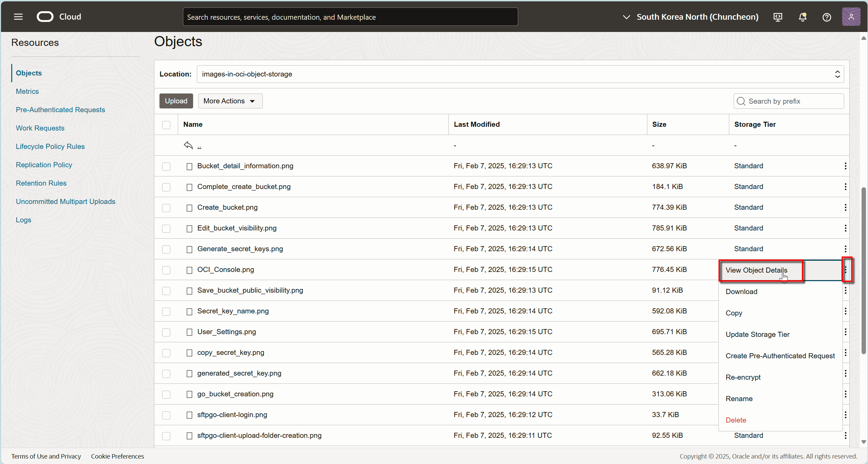Viewport: 868px width, 464px height.
Task: Open Pre-Authenticated Requests in sidebar
Action: point(60,110)
